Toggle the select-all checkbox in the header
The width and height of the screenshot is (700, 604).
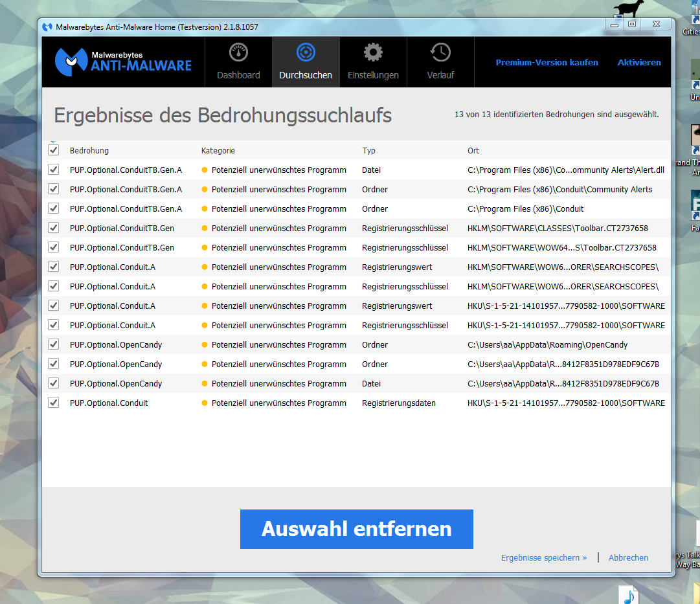pos(54,150)
